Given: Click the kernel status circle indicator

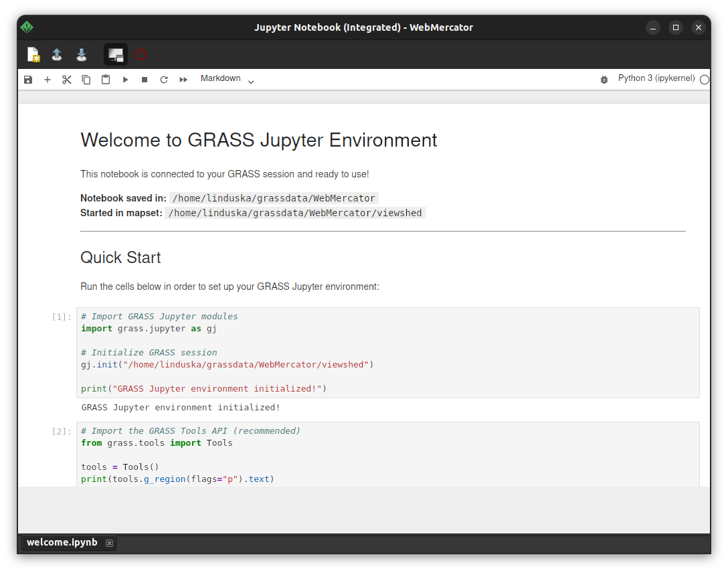Looking at the screenshot, I should (705, 80).
